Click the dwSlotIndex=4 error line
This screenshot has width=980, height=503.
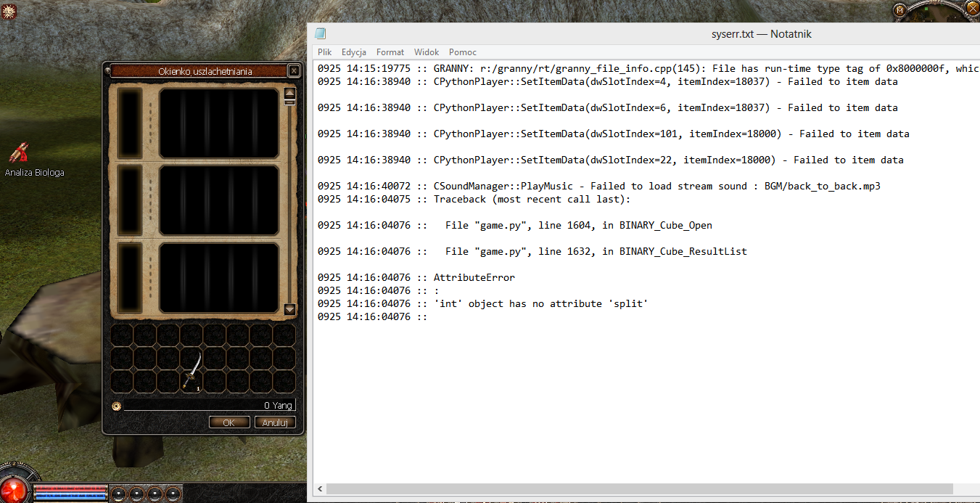pos(608,81)
